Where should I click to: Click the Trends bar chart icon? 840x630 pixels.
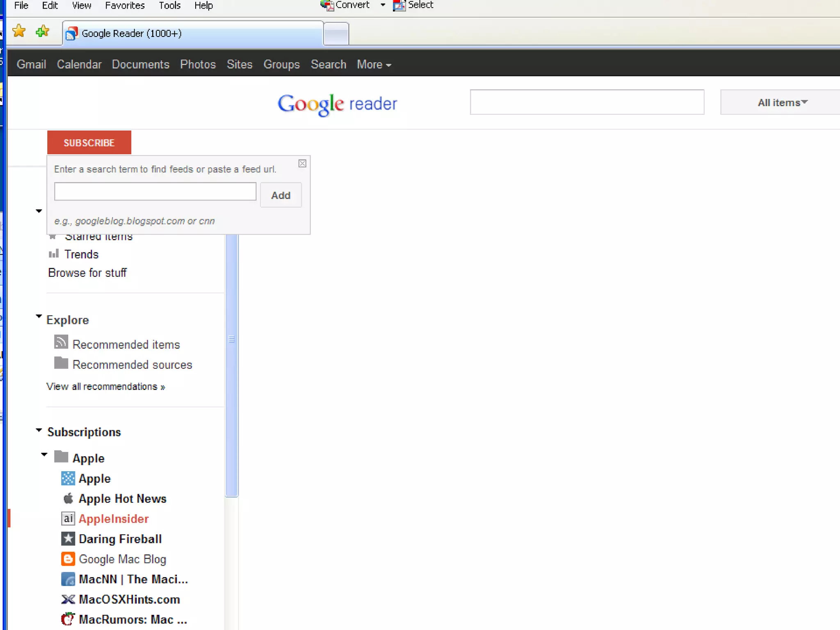[x=54, y=254]
